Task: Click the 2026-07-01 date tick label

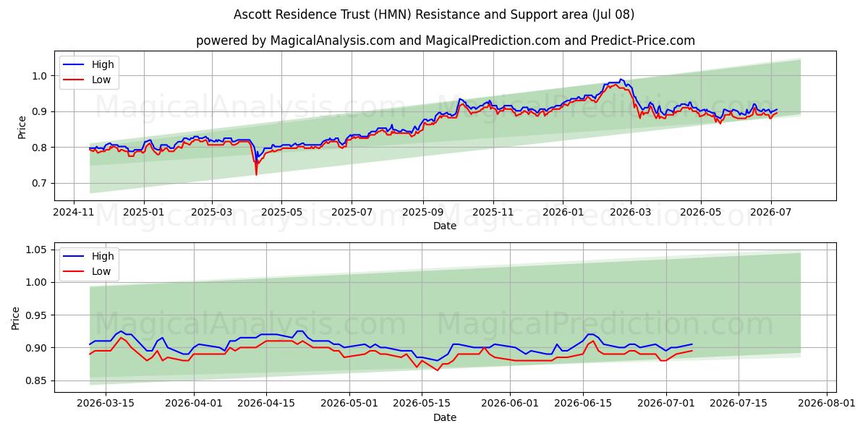Action: tap(666, 404)
